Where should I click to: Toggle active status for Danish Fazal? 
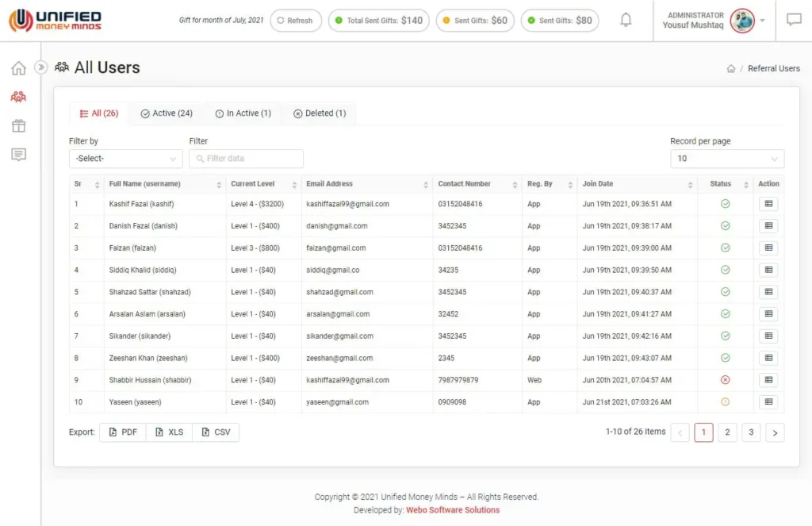tap(725, 226)
